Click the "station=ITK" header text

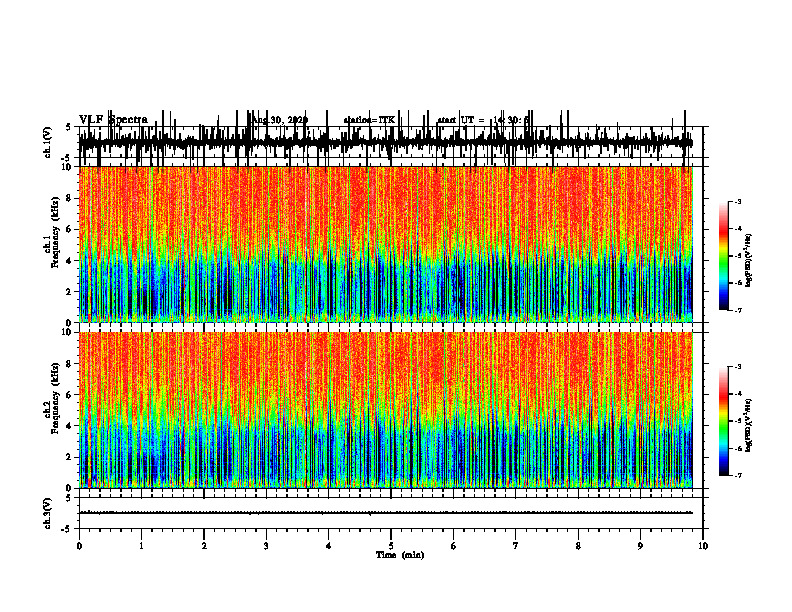tap(369, 120)
